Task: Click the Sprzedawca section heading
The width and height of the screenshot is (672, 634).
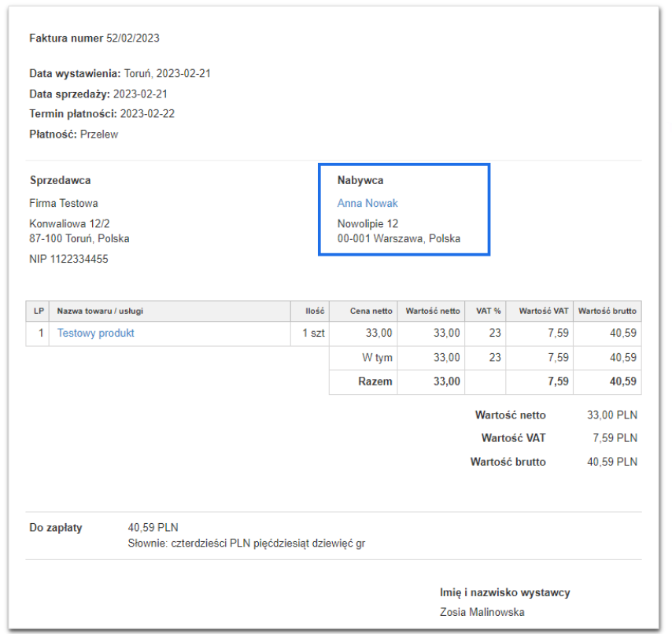Action: [x=60, y=180]
